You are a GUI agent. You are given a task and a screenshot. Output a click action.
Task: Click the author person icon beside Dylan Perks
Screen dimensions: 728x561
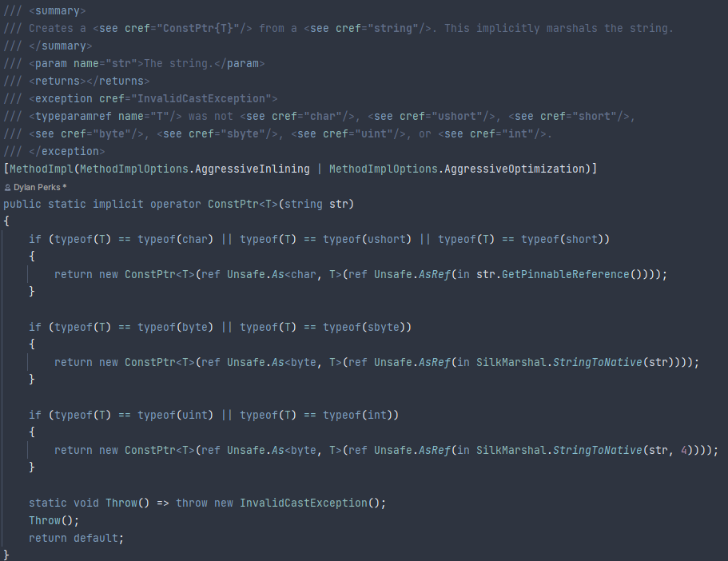[7, 188]
